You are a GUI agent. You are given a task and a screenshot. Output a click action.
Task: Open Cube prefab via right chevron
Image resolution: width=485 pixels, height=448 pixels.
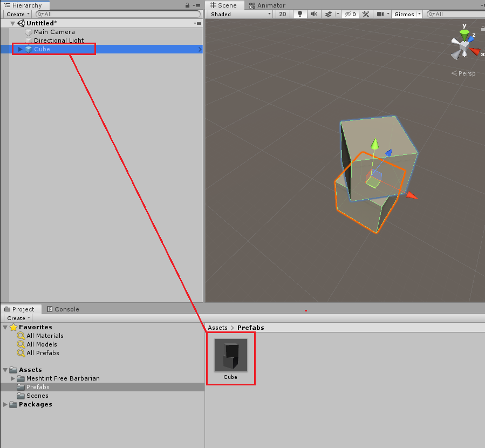(200, 49)
